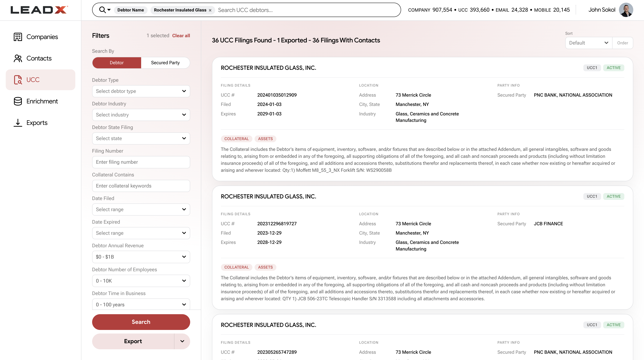Click ACTIVE badge on filing 202312296819727
Image resolution: width=644 pixels, height=360 pixels.
tap(614, 196)
